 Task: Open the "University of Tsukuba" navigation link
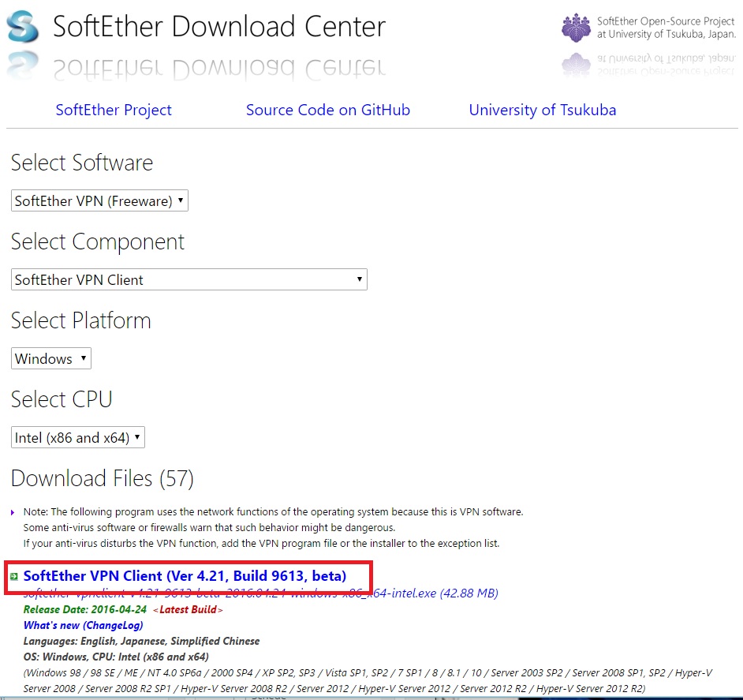542,110
